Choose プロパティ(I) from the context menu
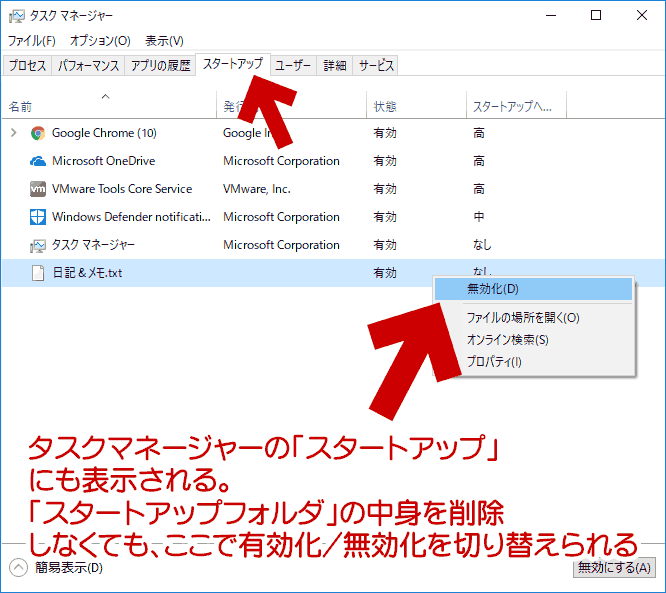The image size is (666, 593). tap(494, 362)
